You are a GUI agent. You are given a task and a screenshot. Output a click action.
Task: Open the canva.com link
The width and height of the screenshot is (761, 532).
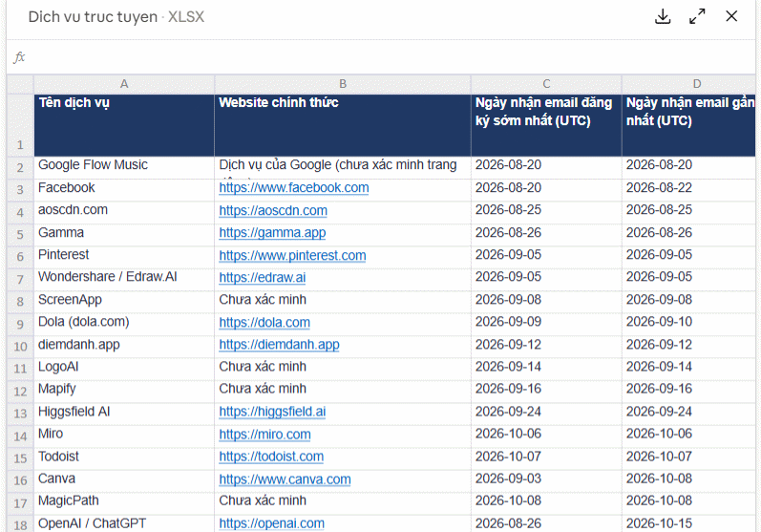pos(285,479)
